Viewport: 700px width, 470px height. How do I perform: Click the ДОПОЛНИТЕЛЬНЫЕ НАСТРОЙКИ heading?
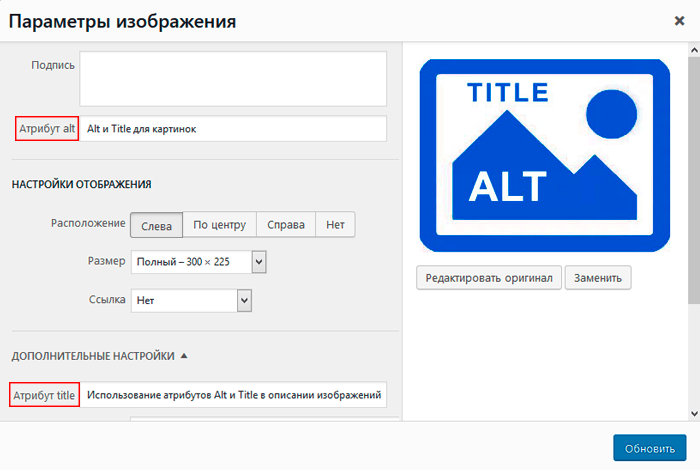(x=93, y=356)
